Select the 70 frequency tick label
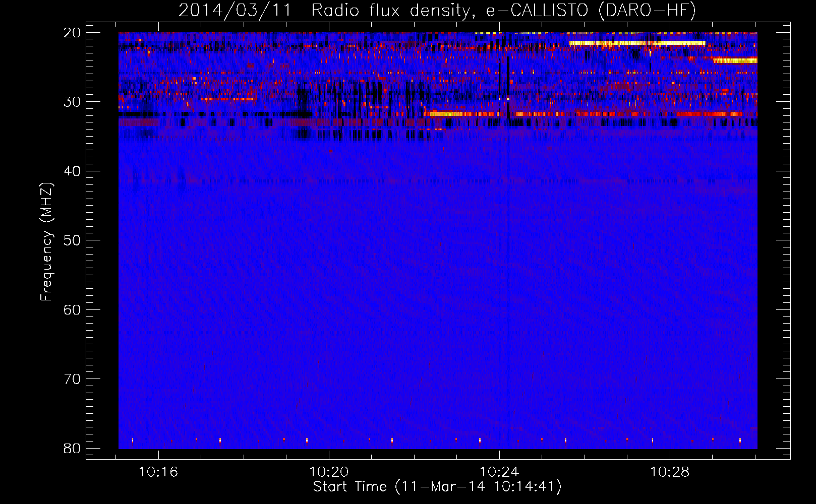This screenshot has width=816, height=504. pyautogui.click(x=73, y=379)
